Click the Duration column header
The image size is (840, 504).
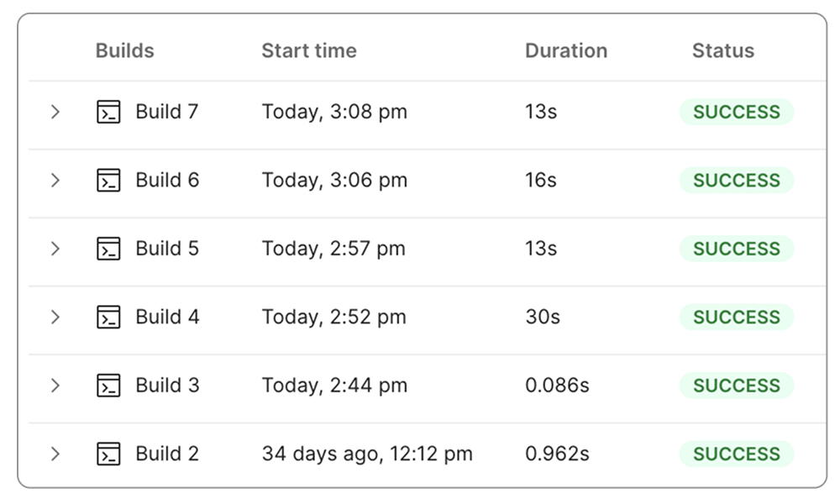pos(566,50)
